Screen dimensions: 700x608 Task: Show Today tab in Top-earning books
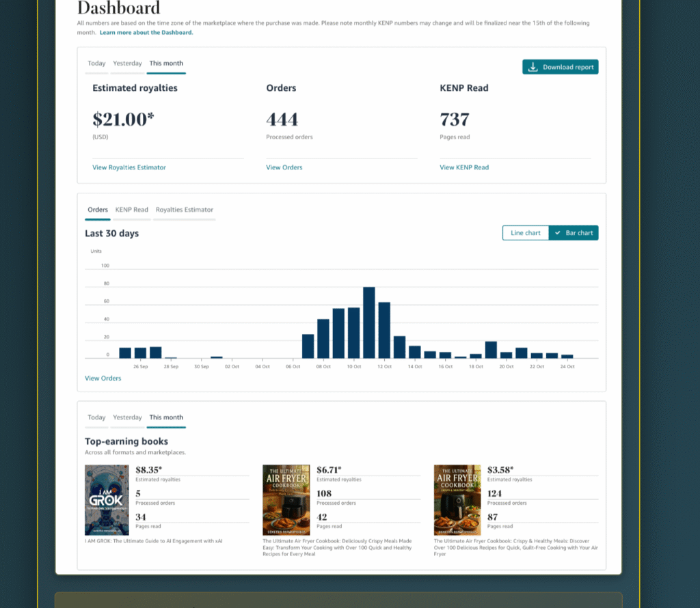(96, 417)
